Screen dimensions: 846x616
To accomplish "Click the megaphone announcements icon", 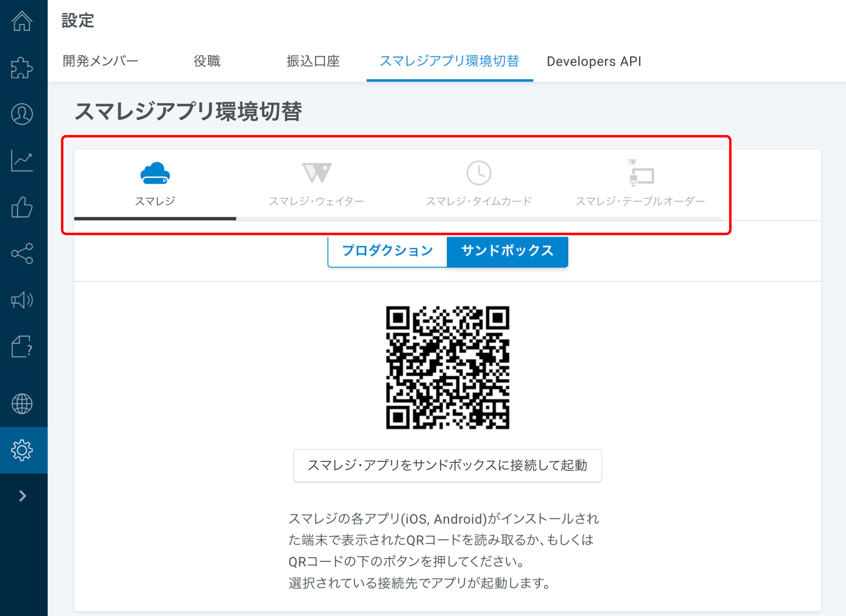I will [x=22, y=300].
